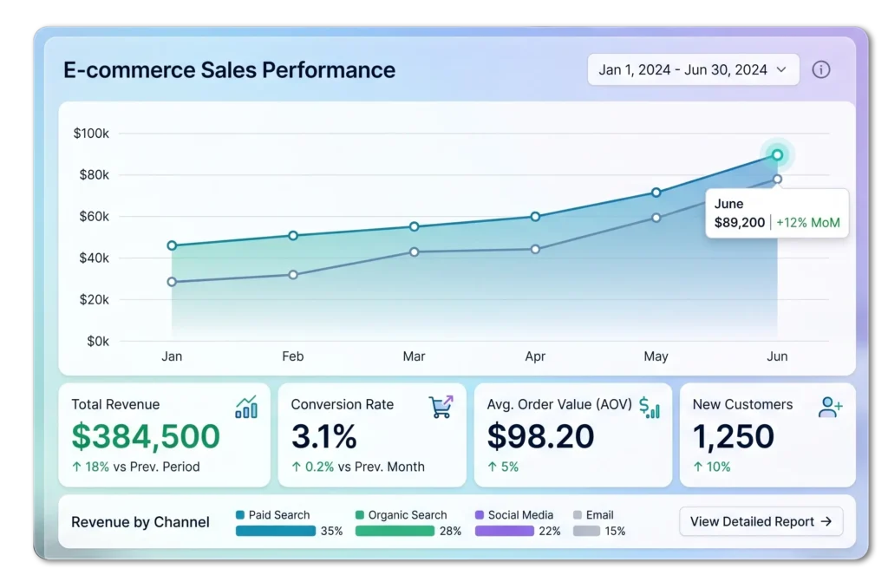This screenshot has width=888, height=588.
Task: Click the chevron in the date range selector
Action: tap(781, 69)
